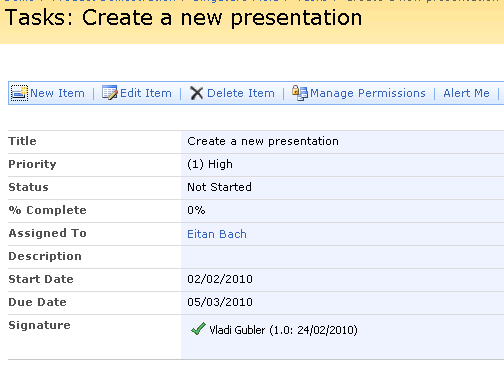
Task: Choose Delete Item in the toolbar
Action: 241,93
